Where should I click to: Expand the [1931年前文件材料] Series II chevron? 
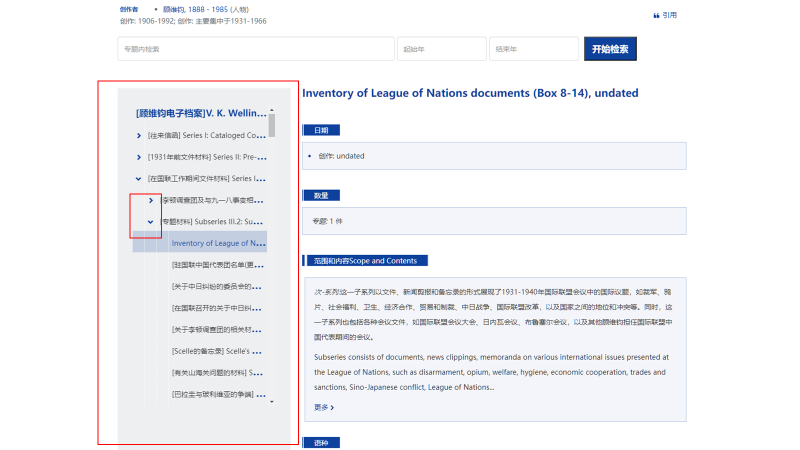coord(139,157)
